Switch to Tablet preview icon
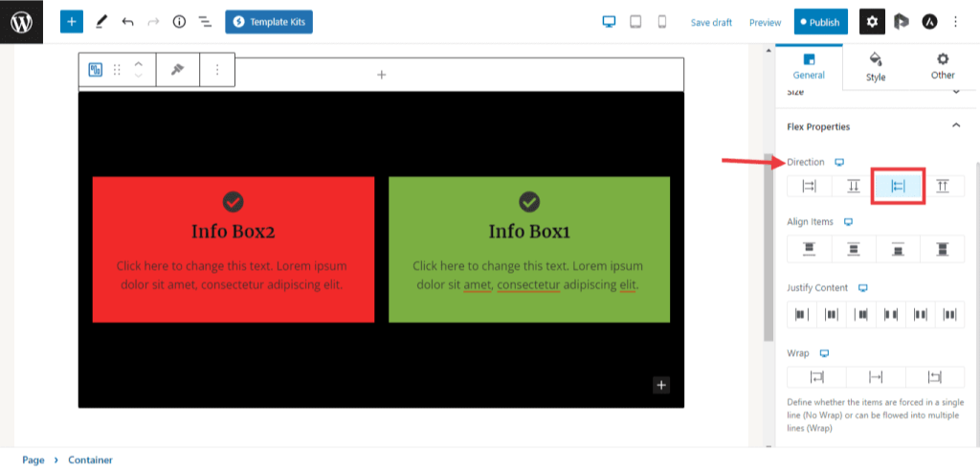 coord(635,21)
